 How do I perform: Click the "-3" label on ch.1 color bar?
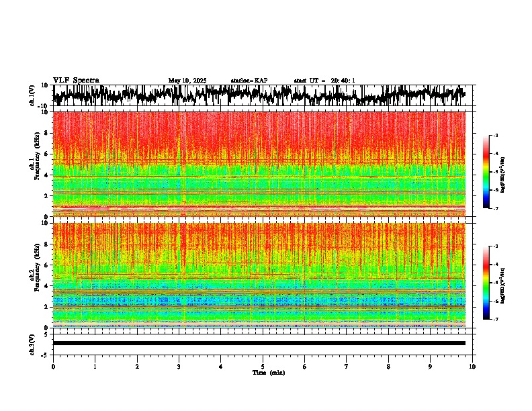[495, 136]
